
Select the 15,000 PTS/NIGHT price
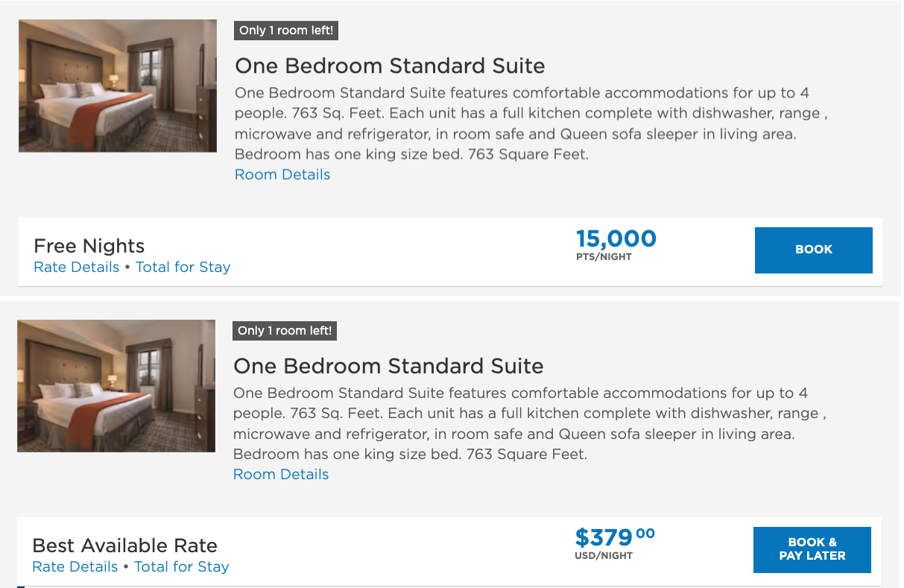coord(616,244)
